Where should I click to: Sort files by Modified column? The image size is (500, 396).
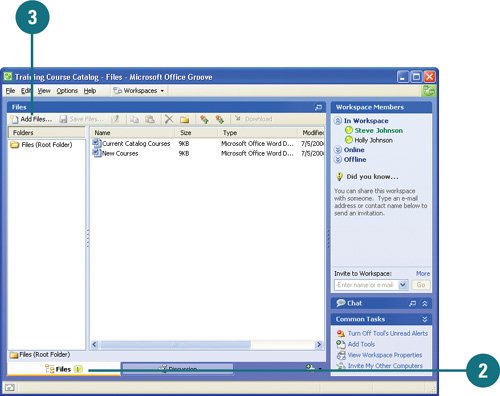312,133
